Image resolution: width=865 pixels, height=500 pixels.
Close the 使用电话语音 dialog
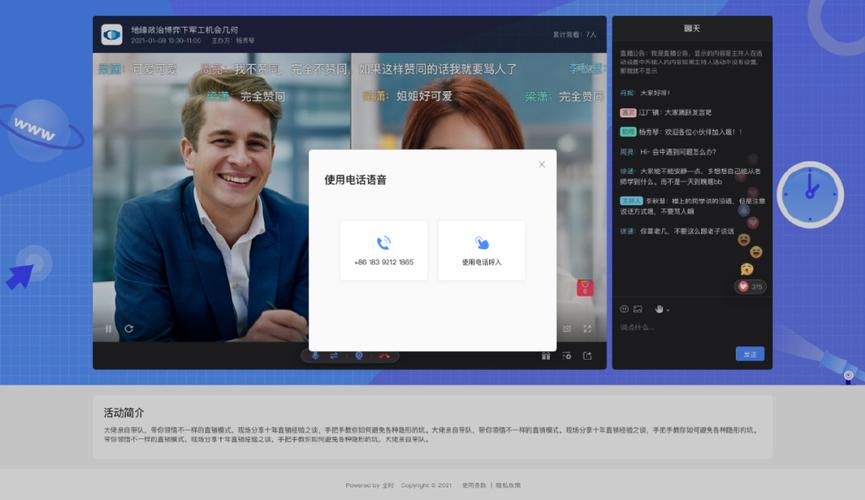542,164
